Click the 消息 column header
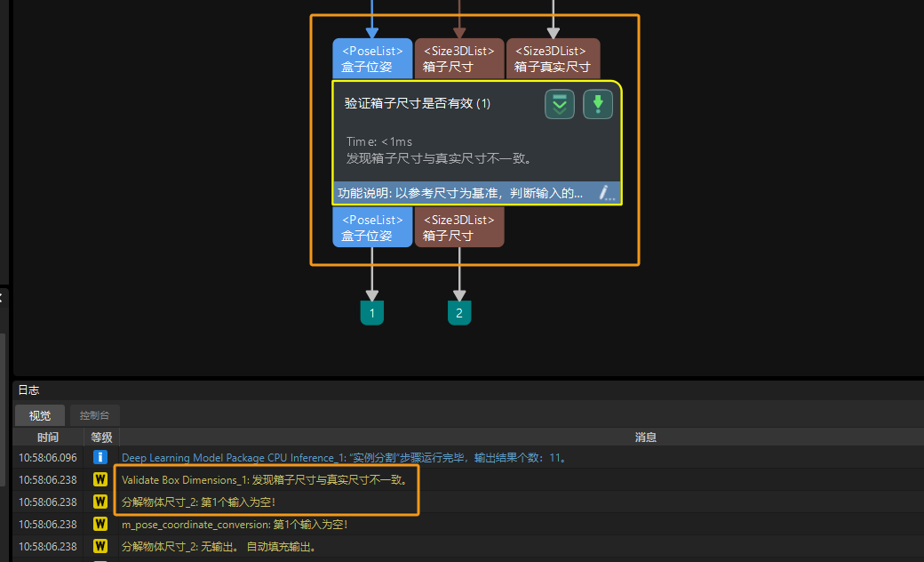Viewport: 924px width, 562px height. point(645,437)
